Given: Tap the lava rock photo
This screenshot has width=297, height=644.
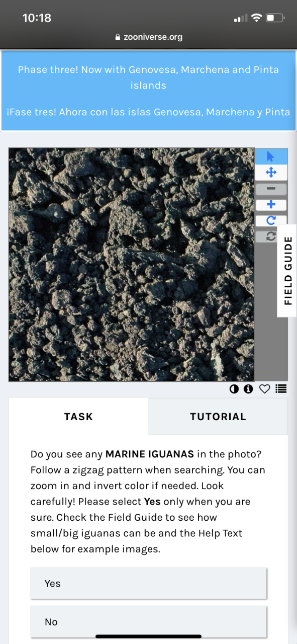Looking at the screenshot, I should 132,265.
